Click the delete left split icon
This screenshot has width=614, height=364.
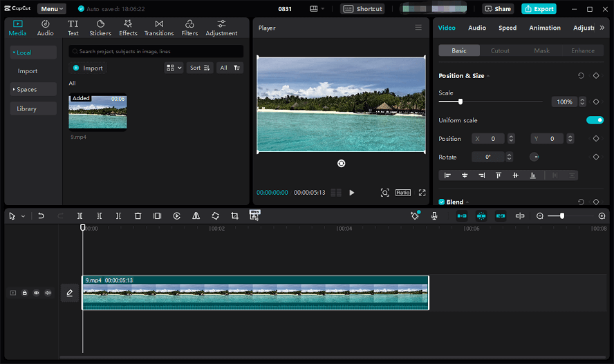tap(99, 215)
